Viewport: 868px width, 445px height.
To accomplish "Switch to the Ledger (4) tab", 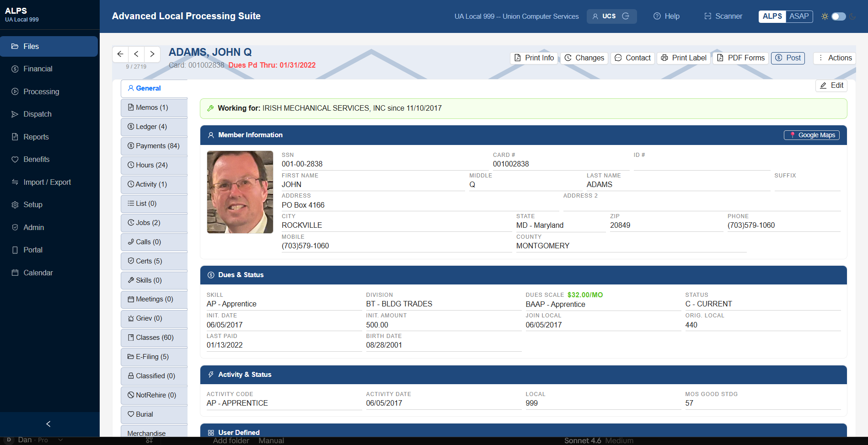I will pos(154,127).
